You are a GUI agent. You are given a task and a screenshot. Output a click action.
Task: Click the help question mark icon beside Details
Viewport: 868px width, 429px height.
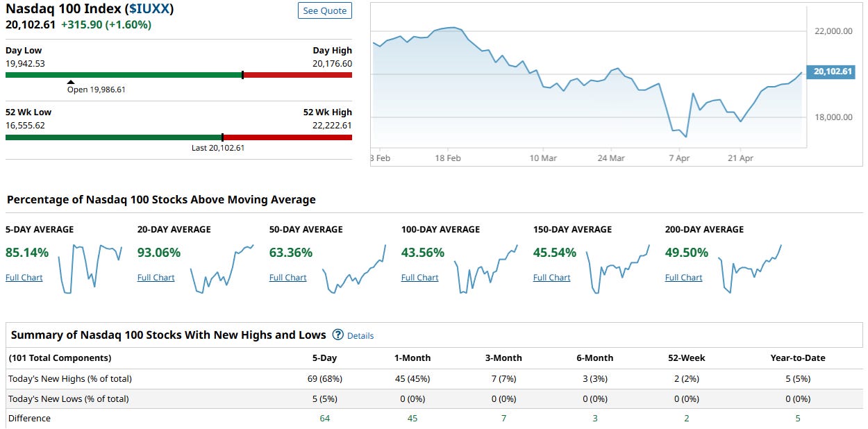click(x=338, y=335)
